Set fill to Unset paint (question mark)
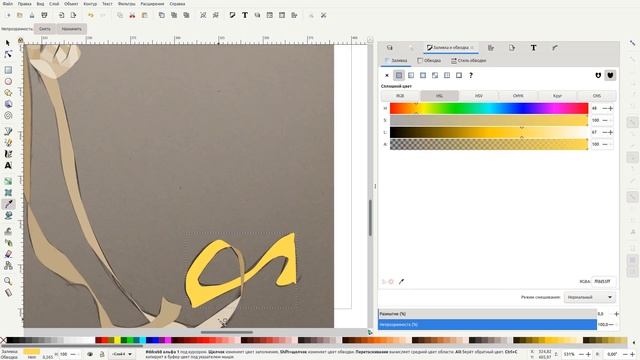The height and width of the screenshot is (360, 640). point(471,75)
